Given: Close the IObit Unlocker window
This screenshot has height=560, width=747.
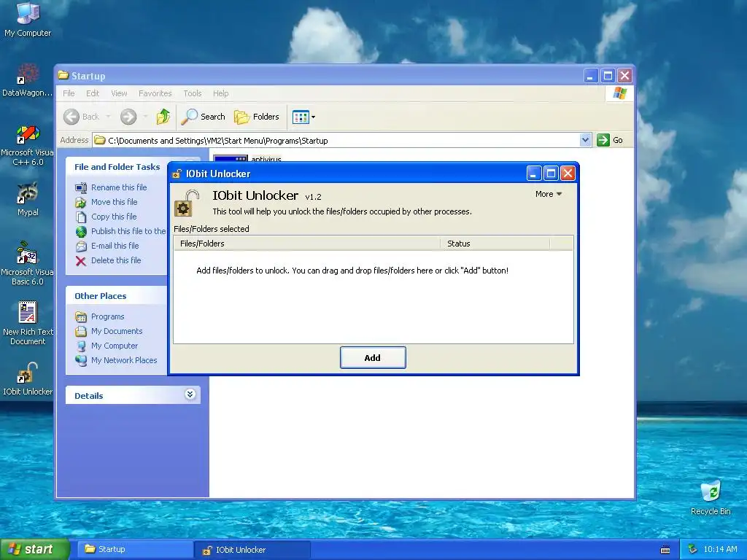Looking at the screenshot, I should coord(568,174).
